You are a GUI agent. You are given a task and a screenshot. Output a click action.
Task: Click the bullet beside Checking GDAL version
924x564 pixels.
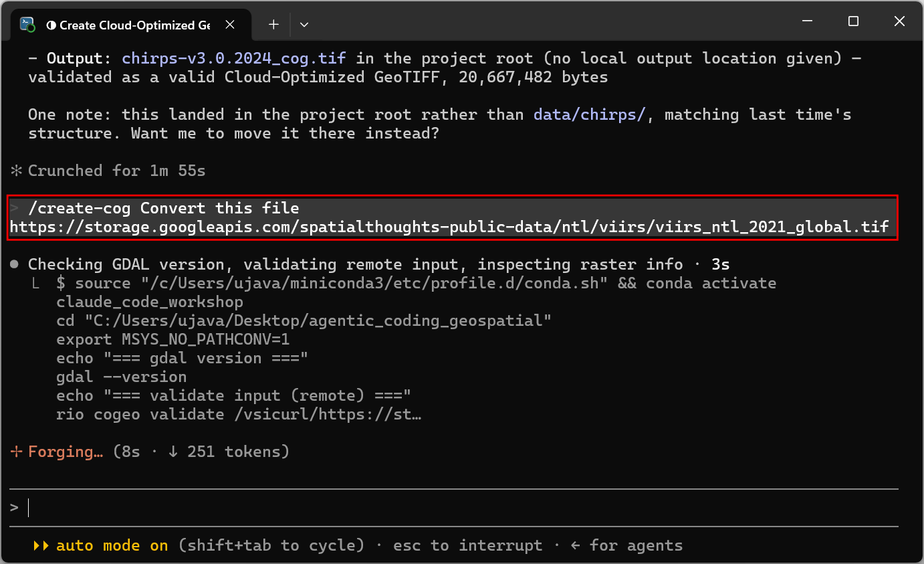pyautogui.click(x=14, y=264)
